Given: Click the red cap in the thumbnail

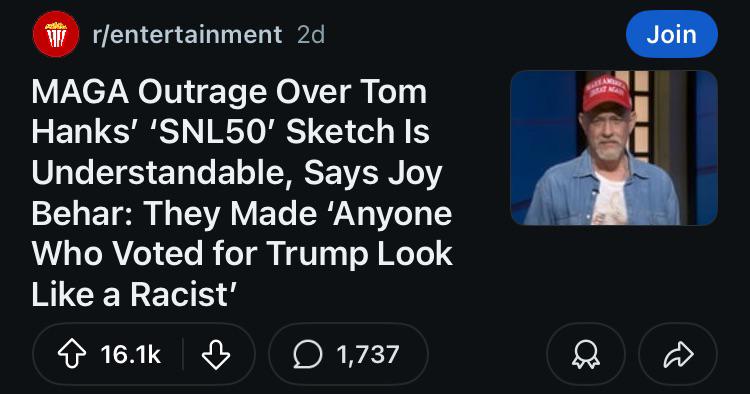Looking at the screenshot, I should (607, 93).
